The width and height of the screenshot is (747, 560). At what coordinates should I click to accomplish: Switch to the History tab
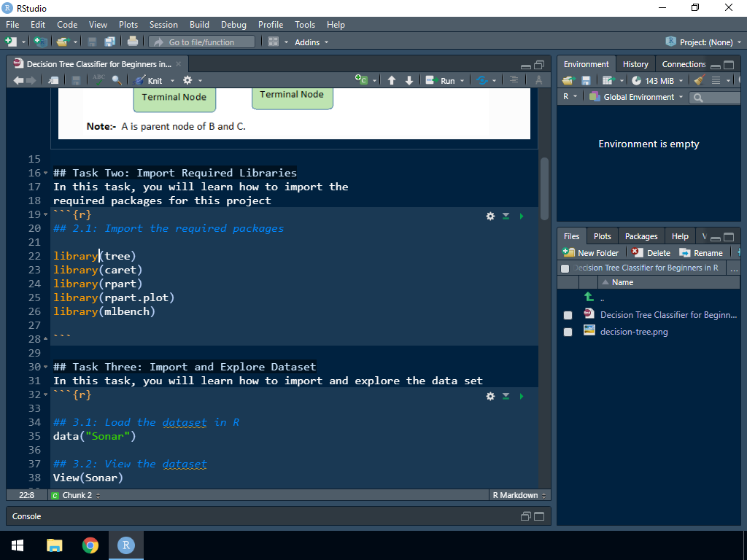click(x=635, y=64)
